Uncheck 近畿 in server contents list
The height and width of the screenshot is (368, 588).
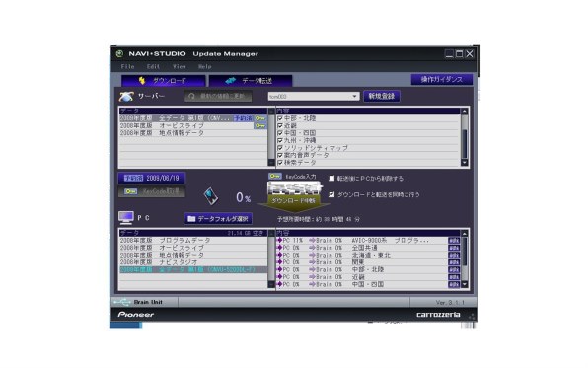click(280, 125)
